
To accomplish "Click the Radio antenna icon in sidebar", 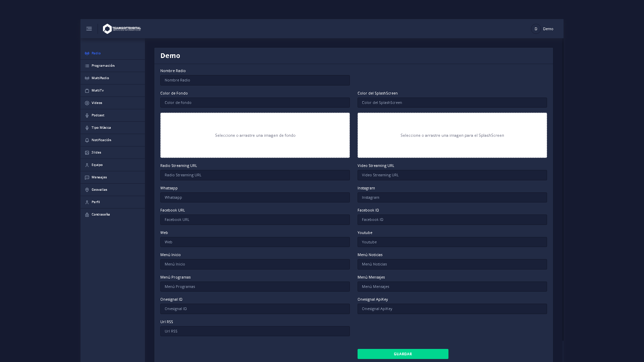I will pyautogui.click(x=87, y=53).
